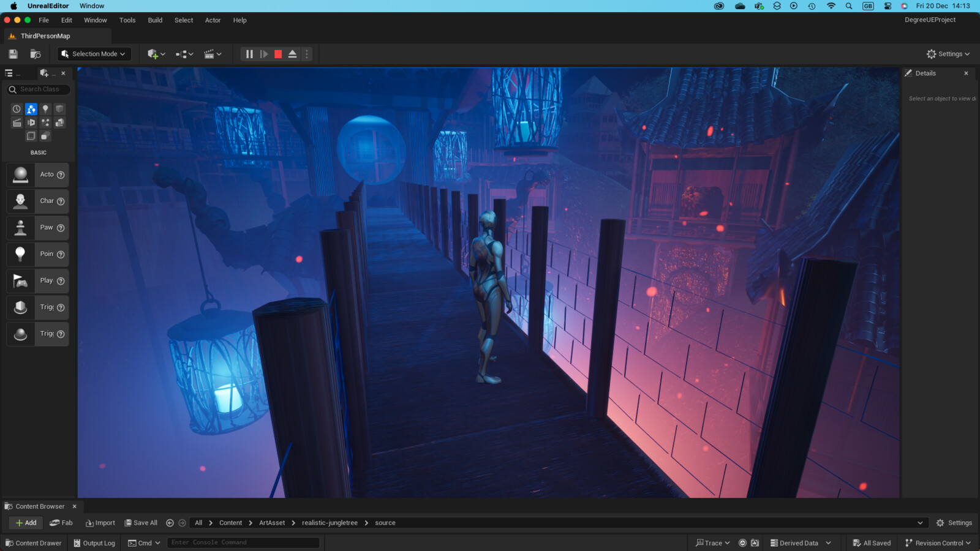Viewport: 980px width, 551px height.
Task: Select the Point Light bulb thumbnail
Action: 20,254
